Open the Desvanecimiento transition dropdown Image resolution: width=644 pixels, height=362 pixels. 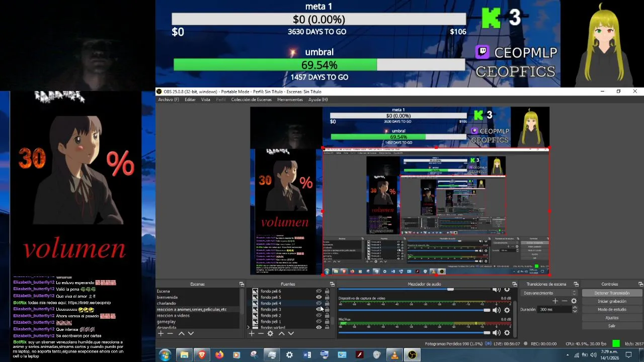coord(550,293)
